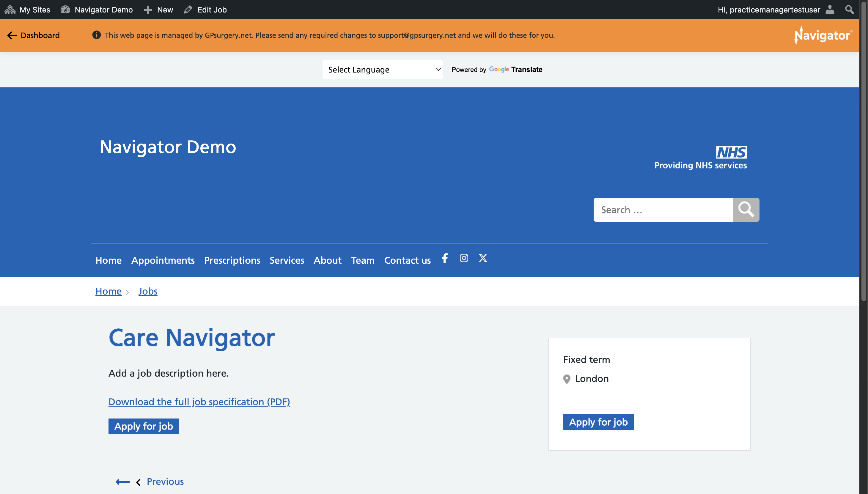Open the Facebook social icon
The image size is (868, 494).
pyautogui.click(x=445, y=258)
